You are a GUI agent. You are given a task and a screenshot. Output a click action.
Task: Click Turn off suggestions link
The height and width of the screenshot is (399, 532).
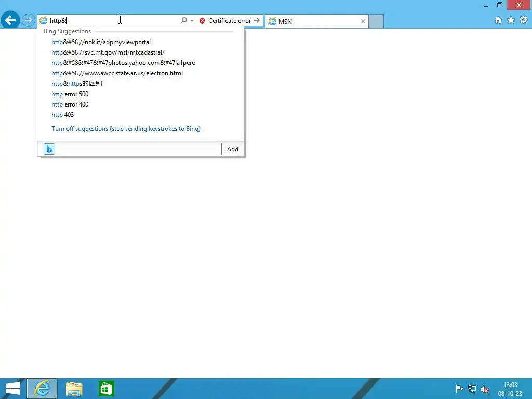point(126,129)
